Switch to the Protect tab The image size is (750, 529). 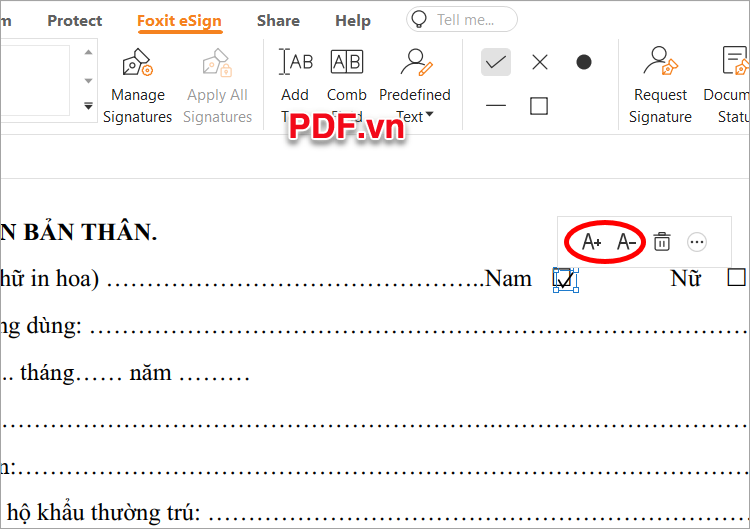click(x=75, y=20)
